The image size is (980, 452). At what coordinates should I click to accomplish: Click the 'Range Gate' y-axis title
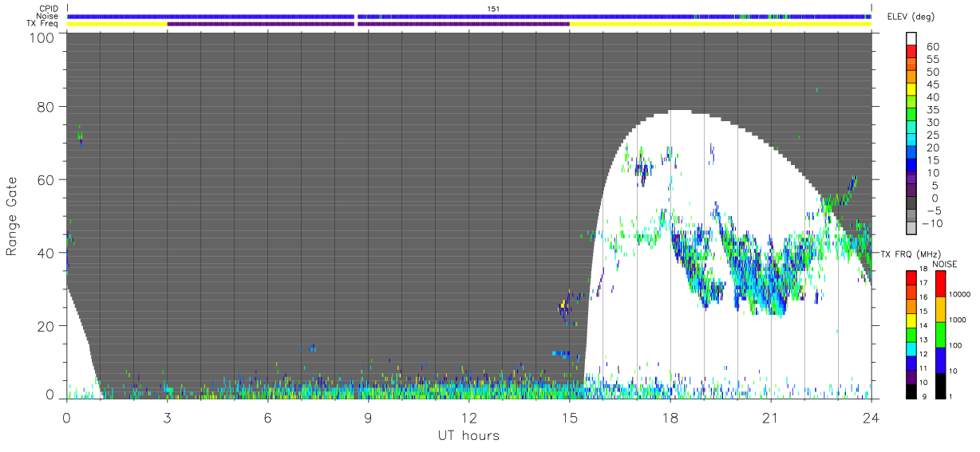12,215
